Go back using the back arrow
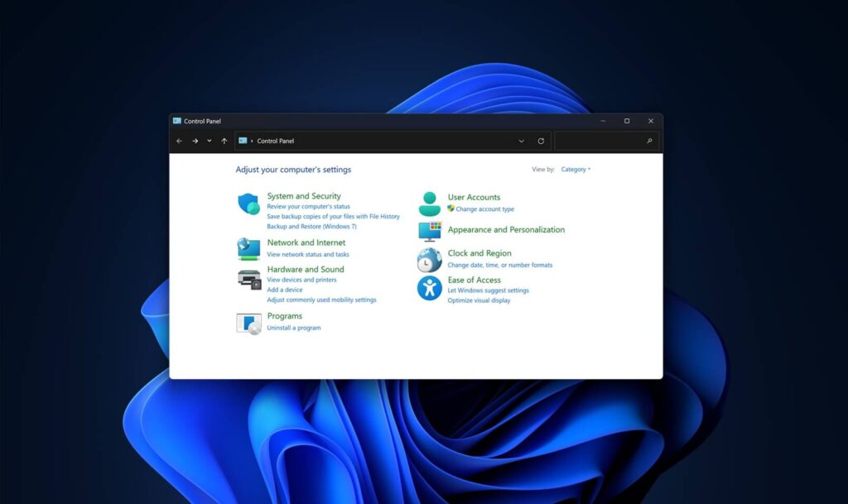The height and width of the screenshot is (504, 848). [179, 141]
